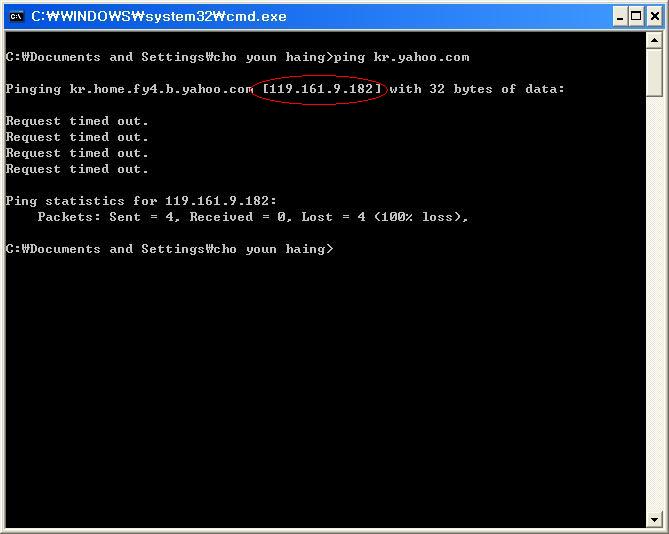Click the 'with 32 bytes of data:' text
This screenshot has height=534, width=669.
pos(477,89)
